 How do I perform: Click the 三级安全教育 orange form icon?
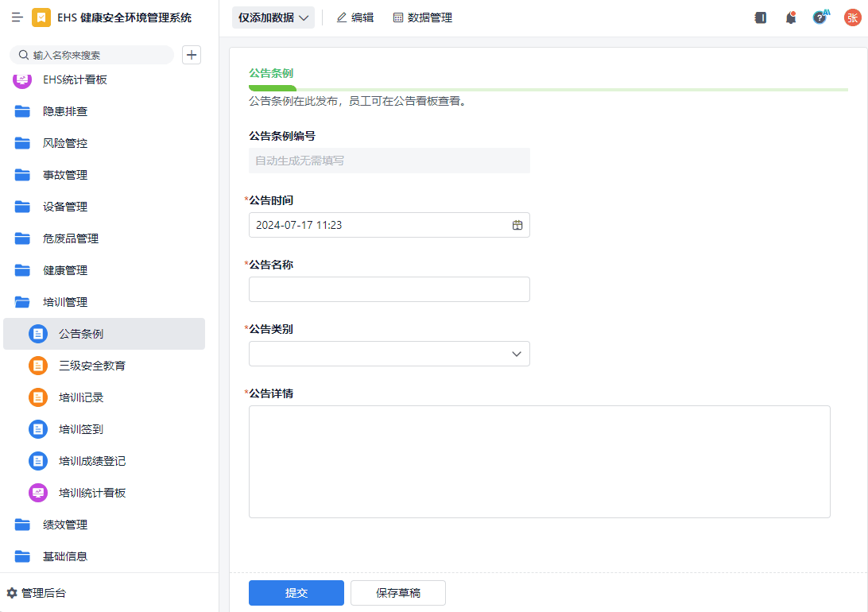point(38,366)
